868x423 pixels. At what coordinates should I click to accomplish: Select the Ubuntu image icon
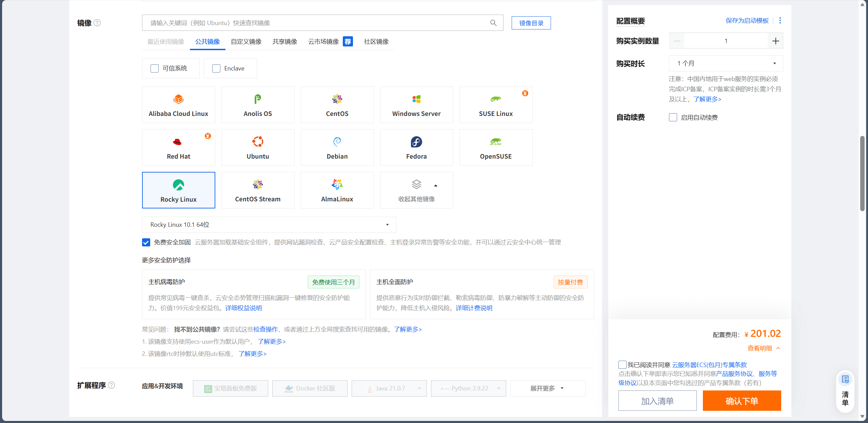pyautogui.click(x=258, y=142)
